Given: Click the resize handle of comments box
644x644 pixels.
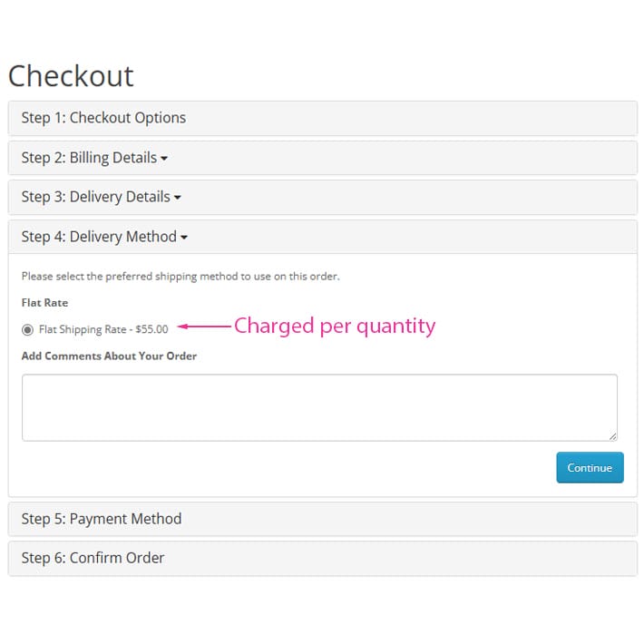Looking at the screenshot, I should (x=612, y=436).
